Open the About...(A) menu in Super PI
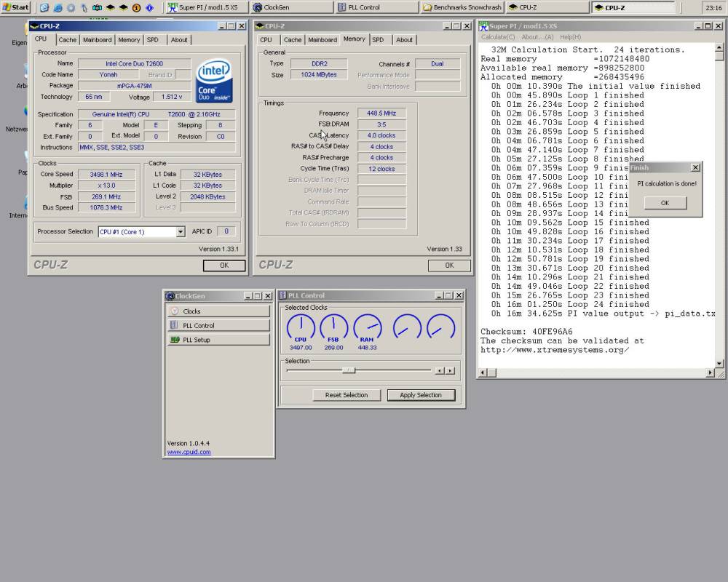The image size is (728, 582). 538,37
